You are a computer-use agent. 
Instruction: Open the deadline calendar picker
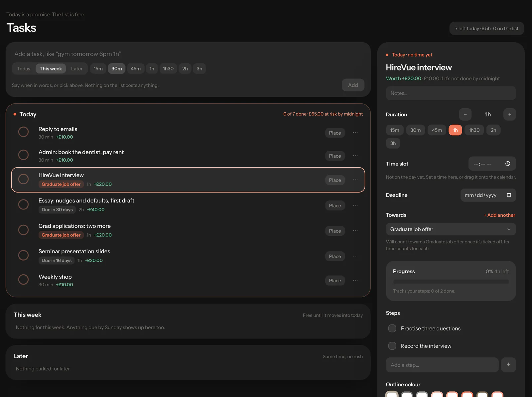pos(509,195)
